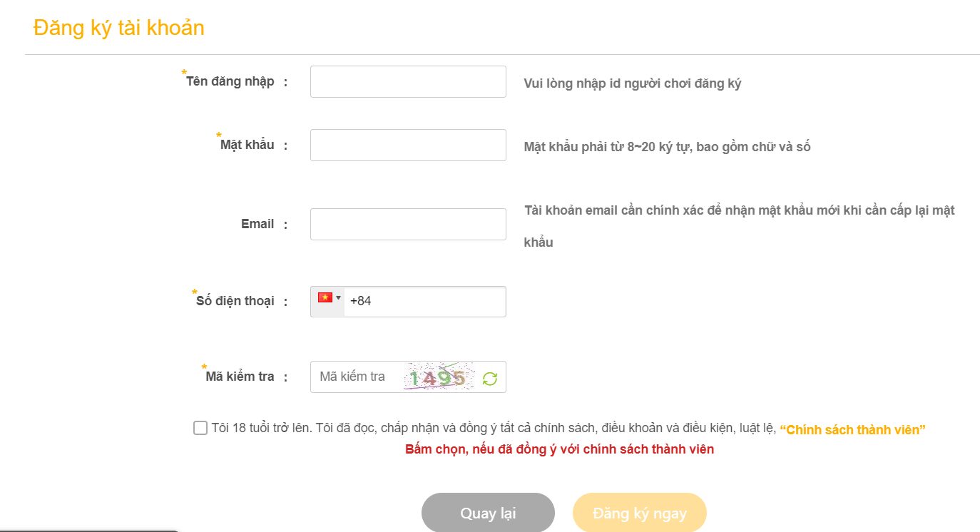Viewport: 980px width, 532px height.
Task: Click the red "Bấm chọn" warning text
Action: click(x=559, y=449)
